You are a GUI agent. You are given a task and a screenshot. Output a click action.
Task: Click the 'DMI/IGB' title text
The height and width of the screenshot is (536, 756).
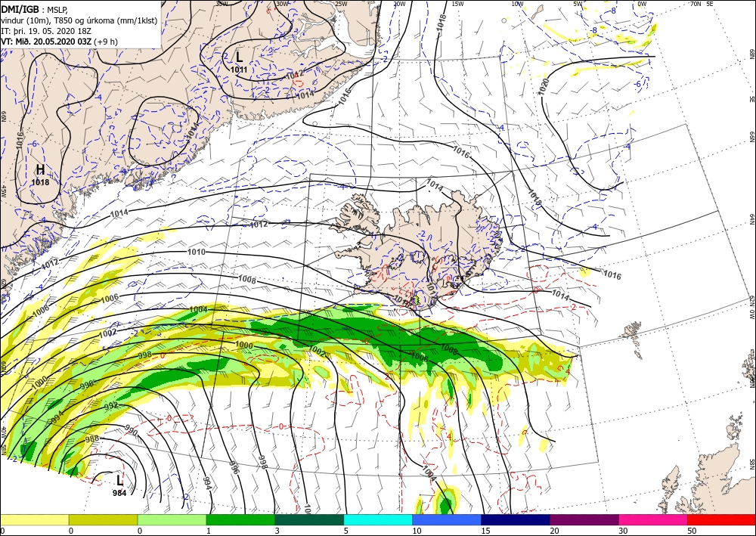click(x=20, y=9)
